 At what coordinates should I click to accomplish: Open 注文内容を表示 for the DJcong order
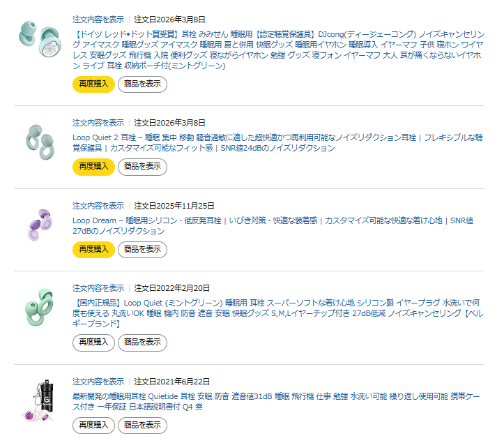pos(98,19)
